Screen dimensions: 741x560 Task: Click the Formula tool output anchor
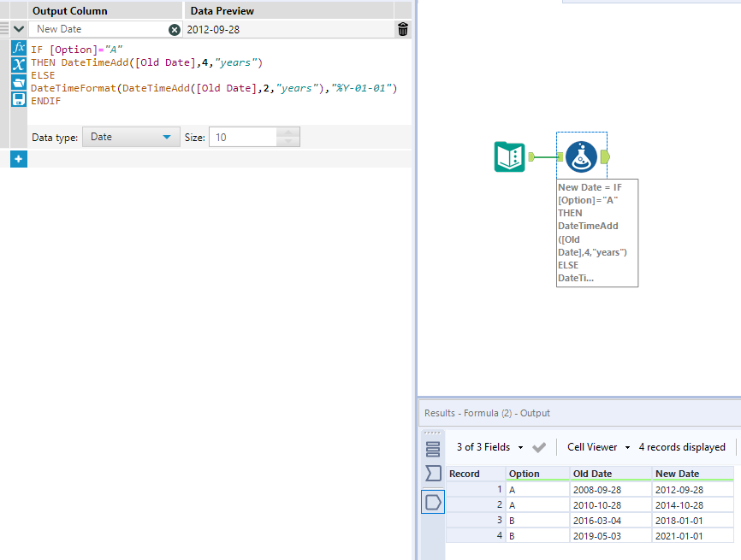tap(605, 156)
